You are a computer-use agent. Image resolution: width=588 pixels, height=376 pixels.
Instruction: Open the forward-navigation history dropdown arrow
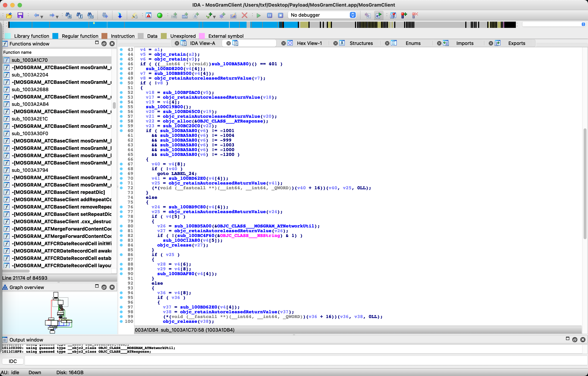(x=57, y=17)
